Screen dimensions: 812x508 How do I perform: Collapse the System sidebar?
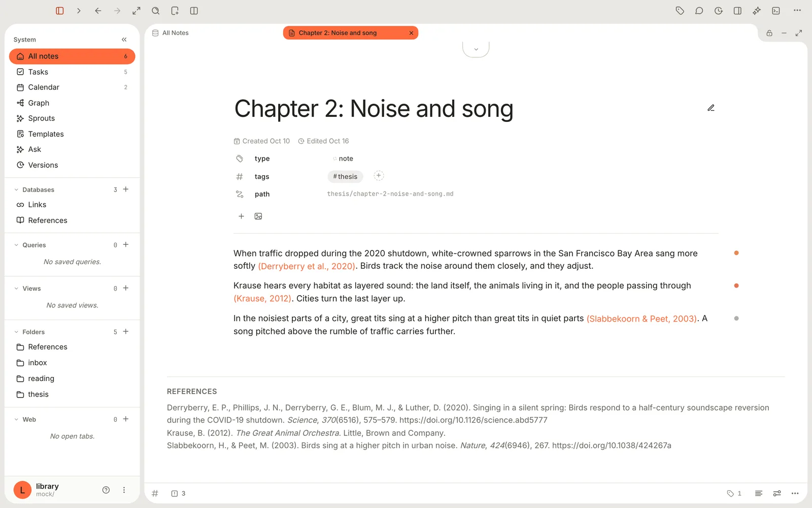click(124, 40)
